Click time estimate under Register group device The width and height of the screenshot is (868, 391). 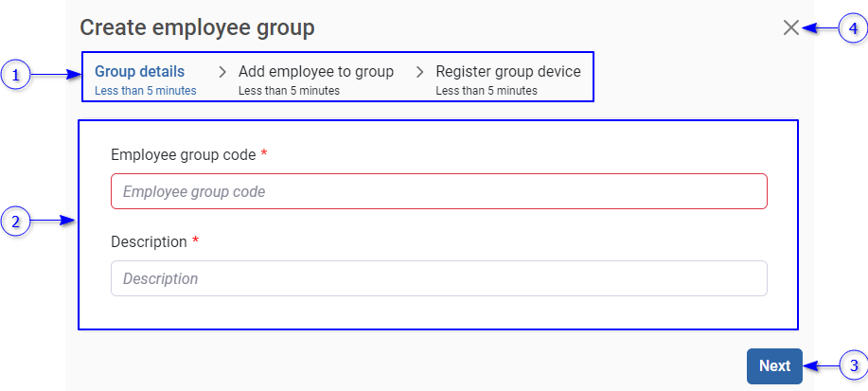click(486, 91)
